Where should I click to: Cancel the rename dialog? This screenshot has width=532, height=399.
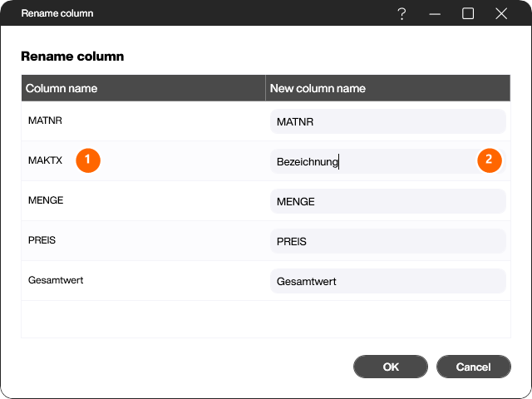tap(473, 367)
